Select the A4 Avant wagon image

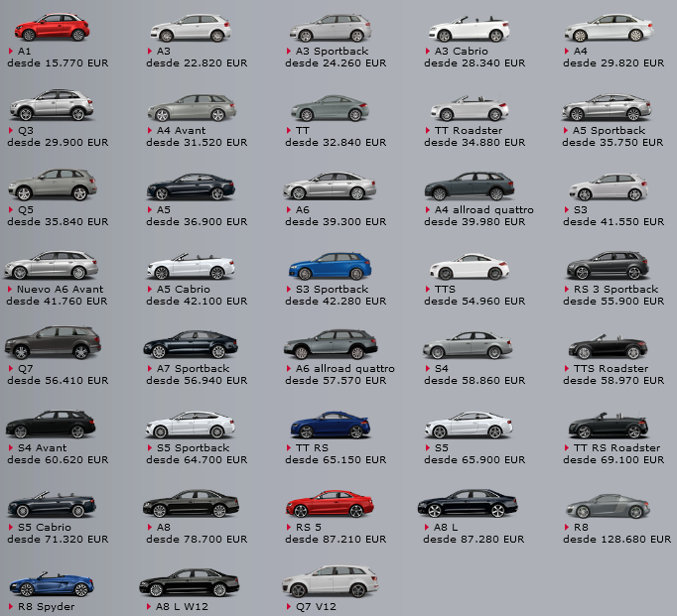(192, 108)
